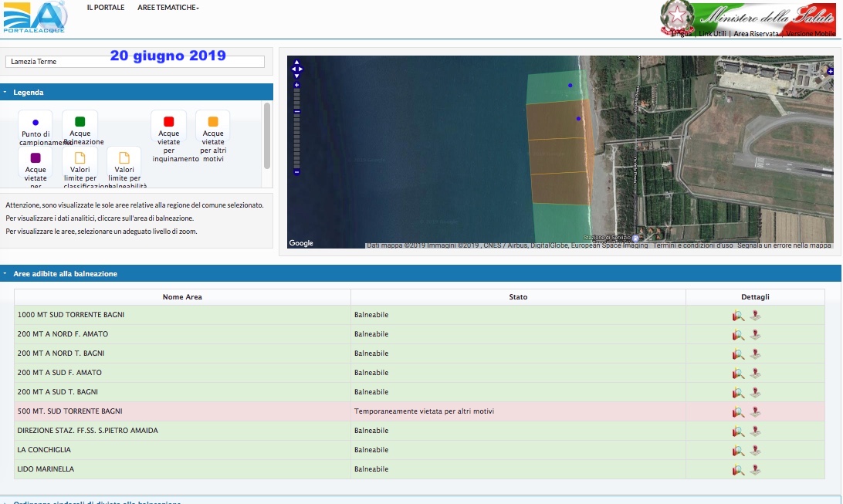Open analysis details for 200 MT A NORD F. AMATO
Viewport: 843px width, 504px height.
click(738, 335)
